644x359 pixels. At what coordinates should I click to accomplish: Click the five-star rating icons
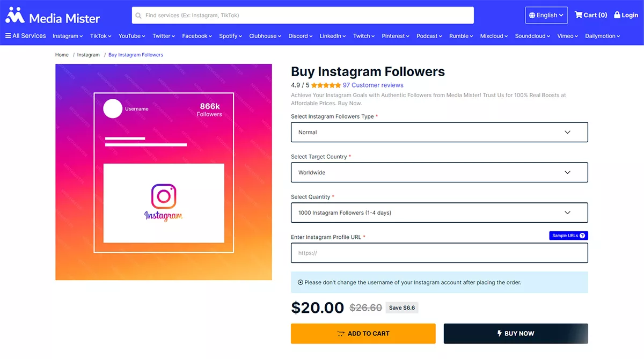pyautogui.click(x=326, y=85)
